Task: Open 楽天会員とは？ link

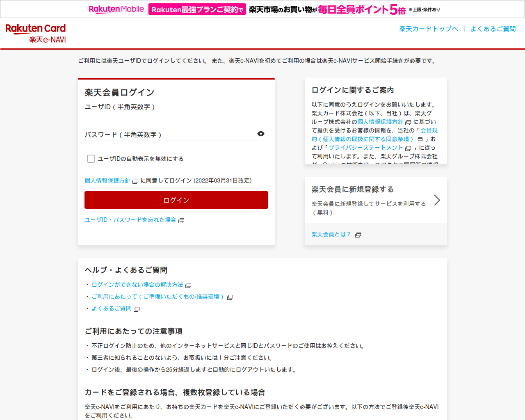Action: tap(331, 234)
